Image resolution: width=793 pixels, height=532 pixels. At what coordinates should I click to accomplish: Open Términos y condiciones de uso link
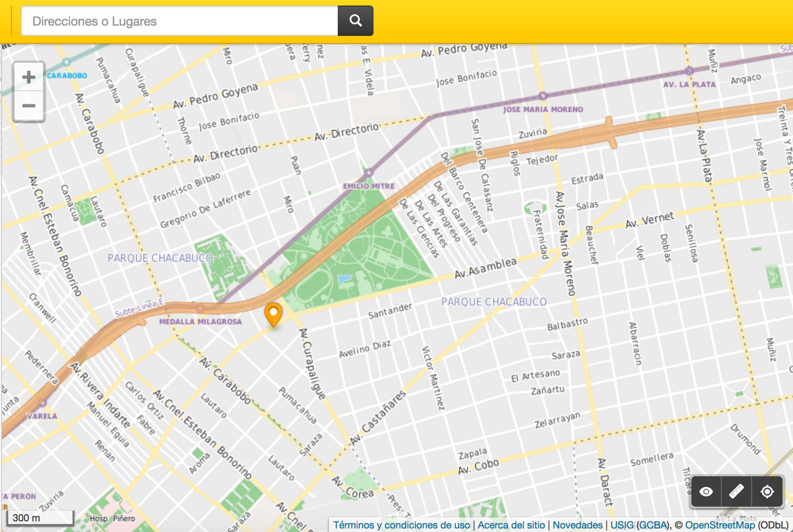(x=401, y=525)
